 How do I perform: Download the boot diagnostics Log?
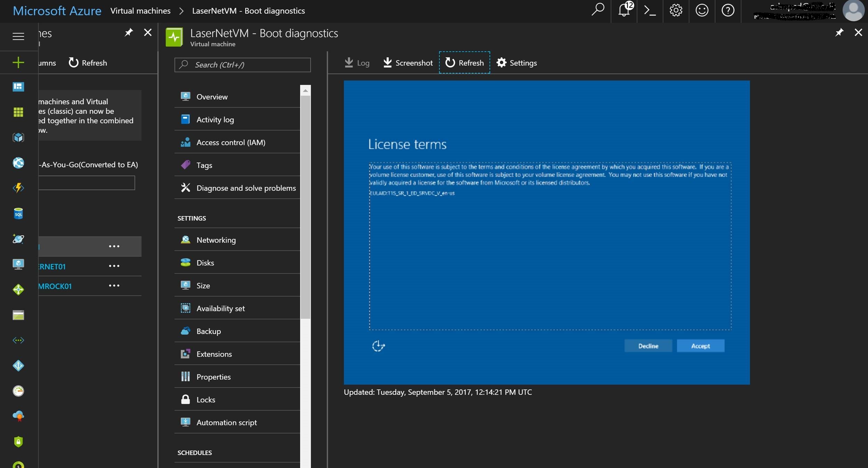(x=357, y=63)
